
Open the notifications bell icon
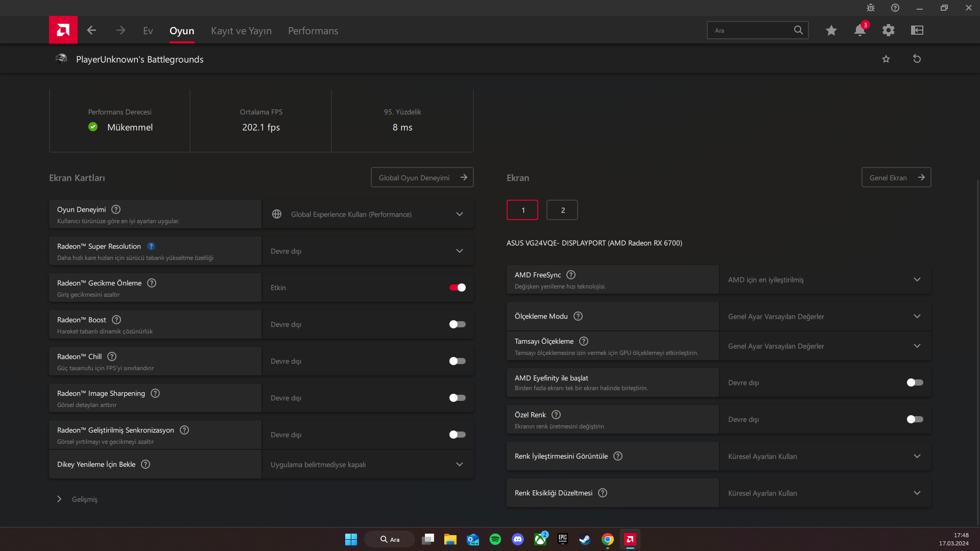coord(859,30)
